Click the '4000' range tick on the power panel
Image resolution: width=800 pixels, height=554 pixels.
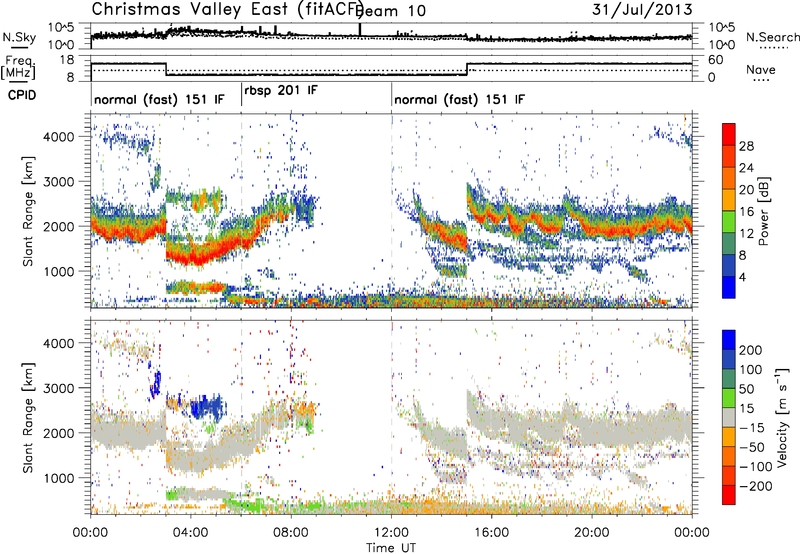click(x=58, y=137)
